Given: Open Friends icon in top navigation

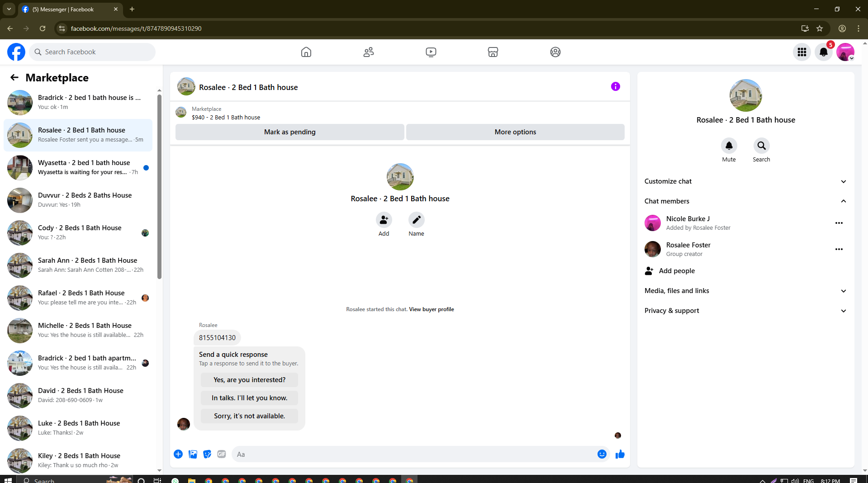Looking at the screenshot, I should pos(369,52).
